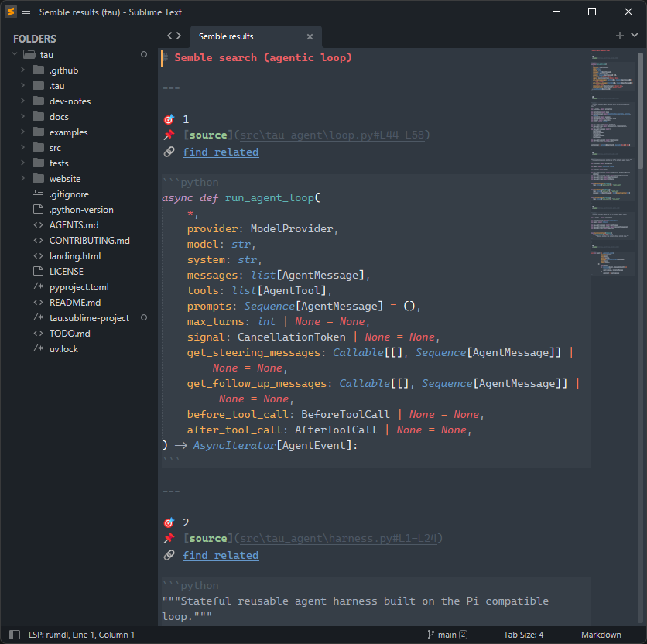Screen dimensions: 647x644
Task: Click status circle beside tau folder
Action: point(144,54)
